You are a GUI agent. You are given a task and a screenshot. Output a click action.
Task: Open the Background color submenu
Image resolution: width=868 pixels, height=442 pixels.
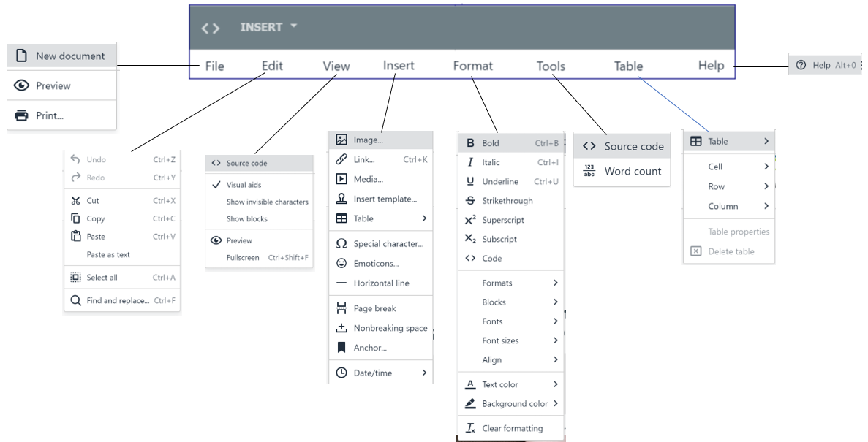[511, 404]
